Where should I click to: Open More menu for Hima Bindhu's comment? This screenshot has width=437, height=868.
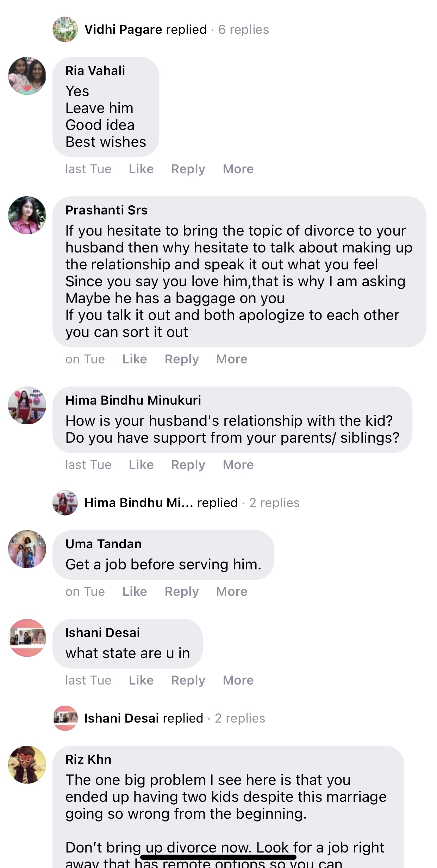(x=238, y=465)
